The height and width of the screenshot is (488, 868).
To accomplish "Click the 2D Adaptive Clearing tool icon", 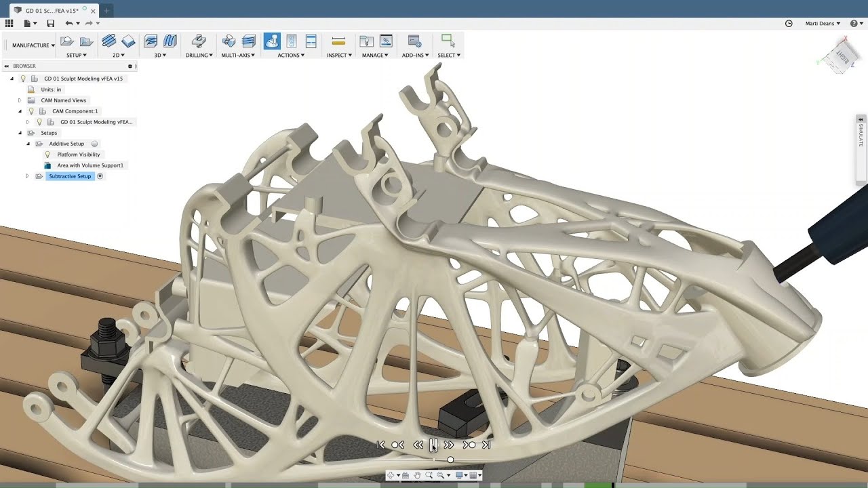I will tap(108, 41).
